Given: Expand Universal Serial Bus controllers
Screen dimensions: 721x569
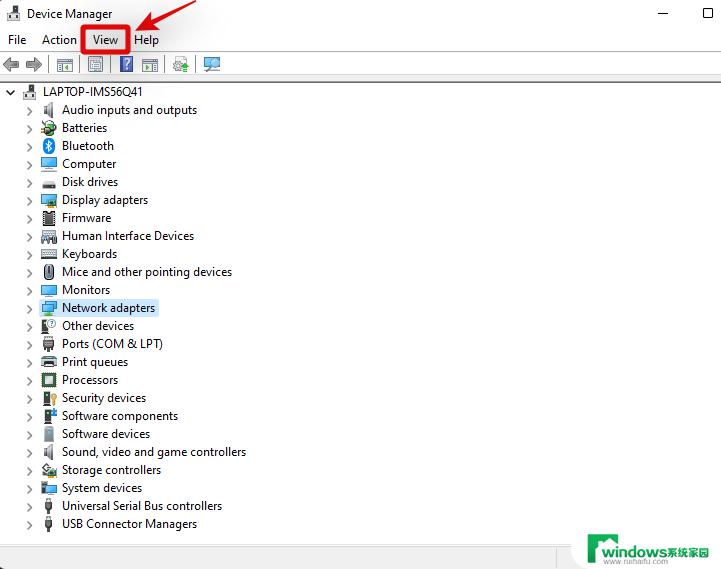Looking at the screenshot, I should (29, 507).
